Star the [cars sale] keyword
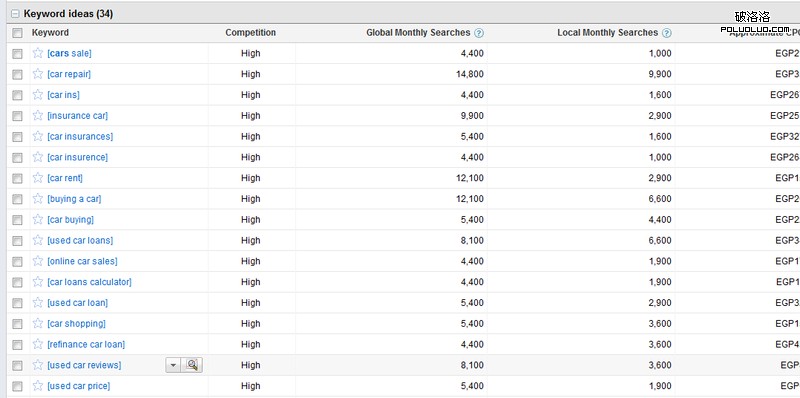The width and height of the screenshot is (800, 398). pyautogui.click(x=38, y=53)
